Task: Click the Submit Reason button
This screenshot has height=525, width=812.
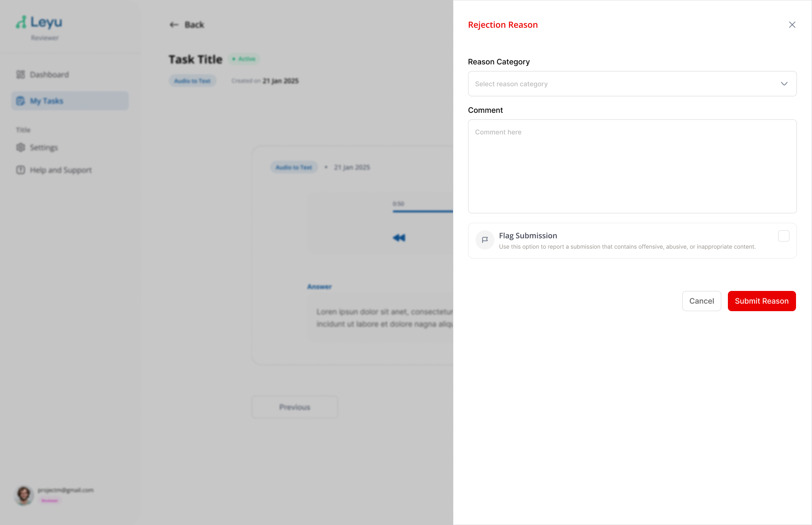Action: pyautogui.click(x=761, y=301)
